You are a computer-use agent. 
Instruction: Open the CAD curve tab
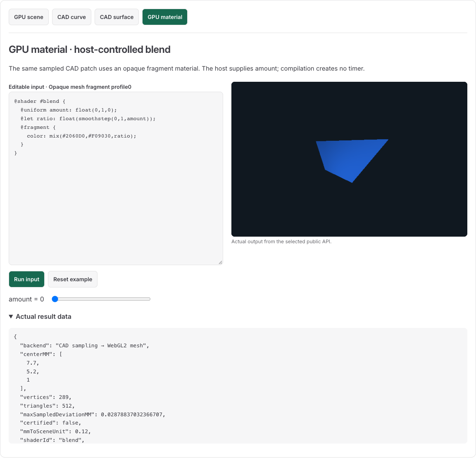[x=71, y=17]
